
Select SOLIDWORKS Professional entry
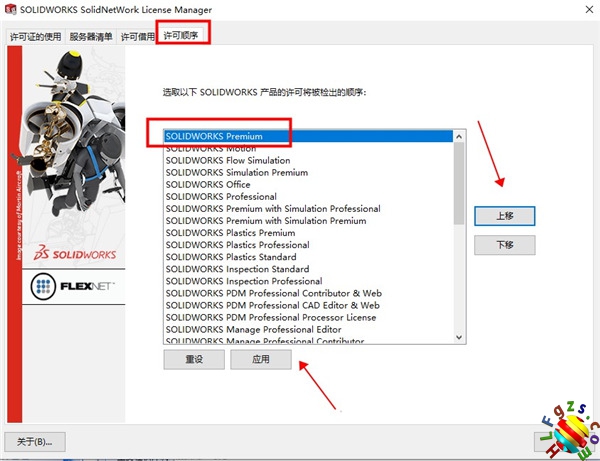click(309, 197)
